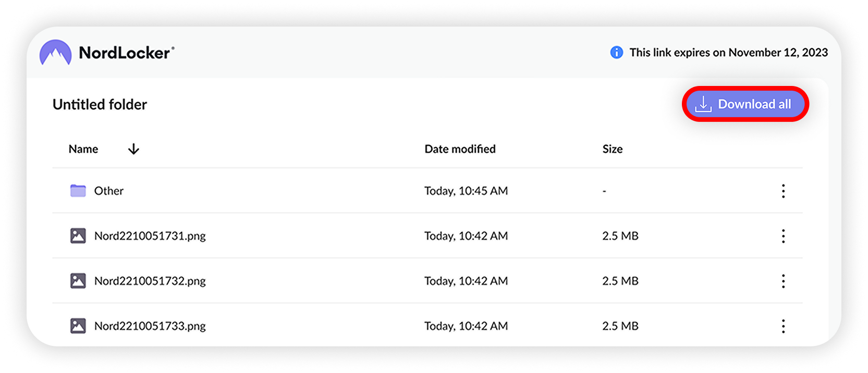Open the three-dot menu for Nord2210051731.png
This screenshot has width=868, height=373.
[x=783, y=236]
